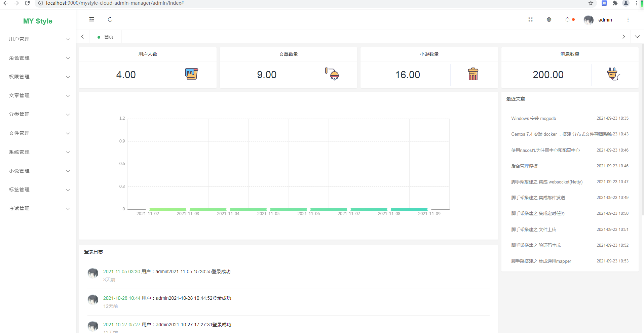Select the 首页 tab
The height and width of the screenshot is (333, 644).
coord(108,37)
